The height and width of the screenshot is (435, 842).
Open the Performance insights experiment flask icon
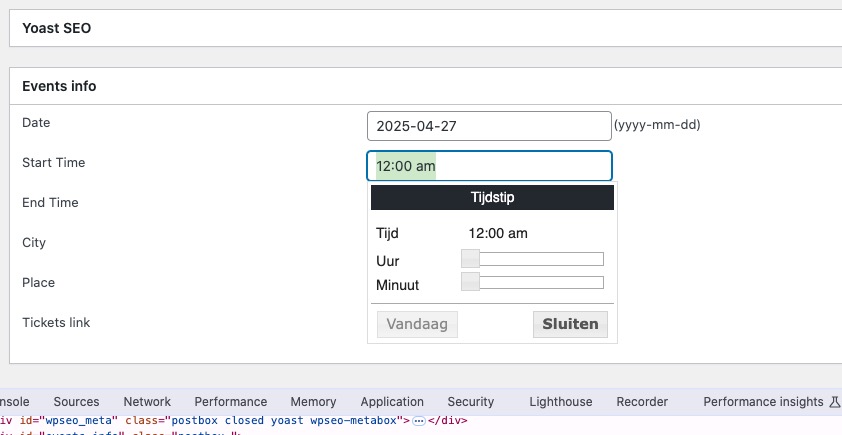834,402
